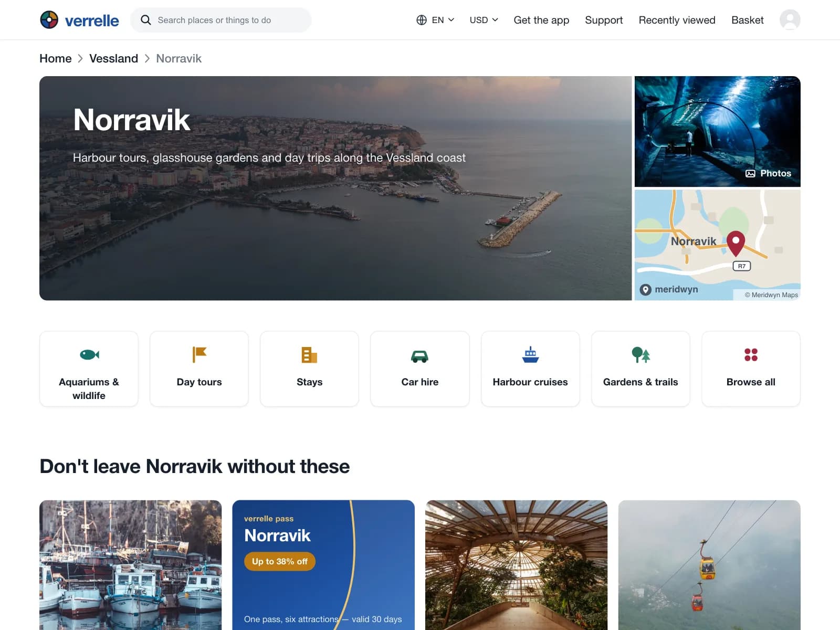Image resolution: width=840 pixels, height=630 pixels.
Task: Expand the EN language dropdown
Action: point(443,20)
